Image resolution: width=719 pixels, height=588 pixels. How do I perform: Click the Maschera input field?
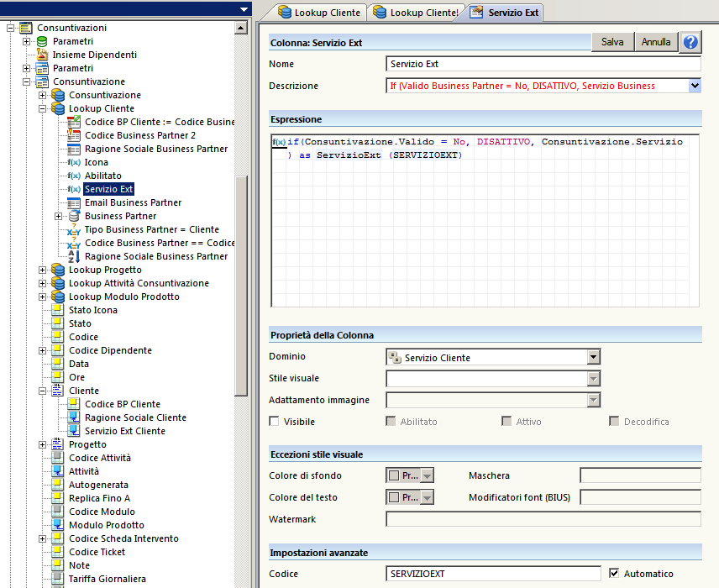click(x=640, y=475)
